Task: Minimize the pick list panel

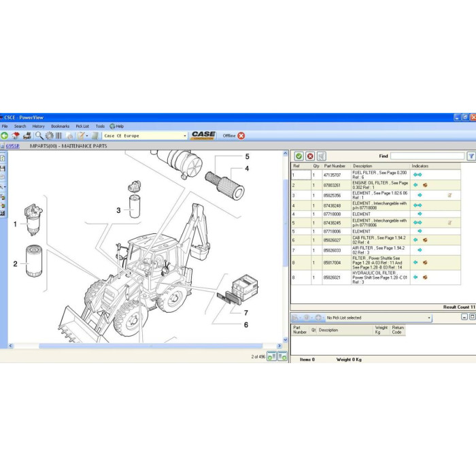Action: pyautogui.click(x=464, y=317)
